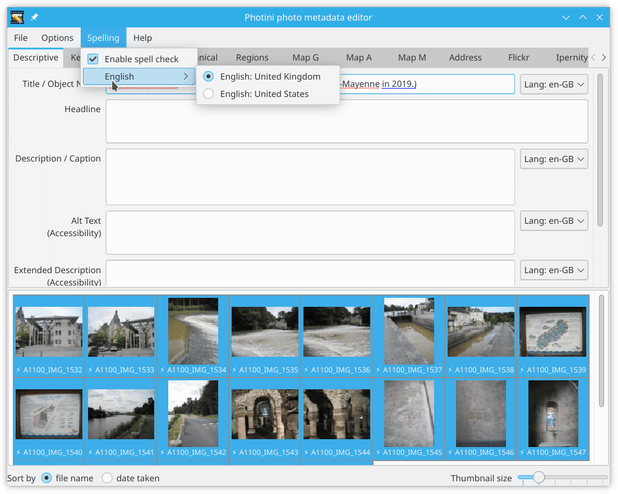The height and width of the screenshot is (494, 618).
Task: Click in the Headline text field
Action: coord(347,121)
